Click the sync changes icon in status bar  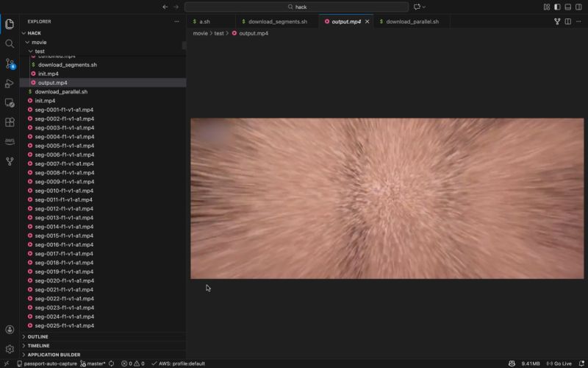coord(112,364)
